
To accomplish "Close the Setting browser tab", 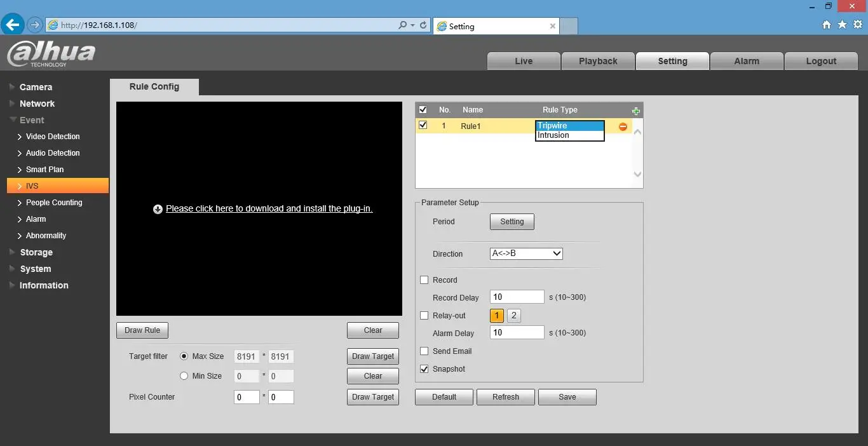I will (552, 26).
